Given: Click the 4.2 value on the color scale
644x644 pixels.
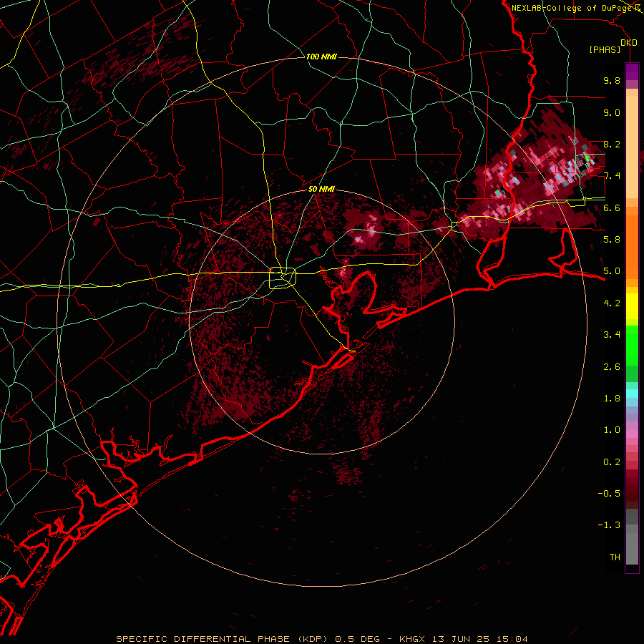Looking at the screenshot, I should [x=612, y=303].
